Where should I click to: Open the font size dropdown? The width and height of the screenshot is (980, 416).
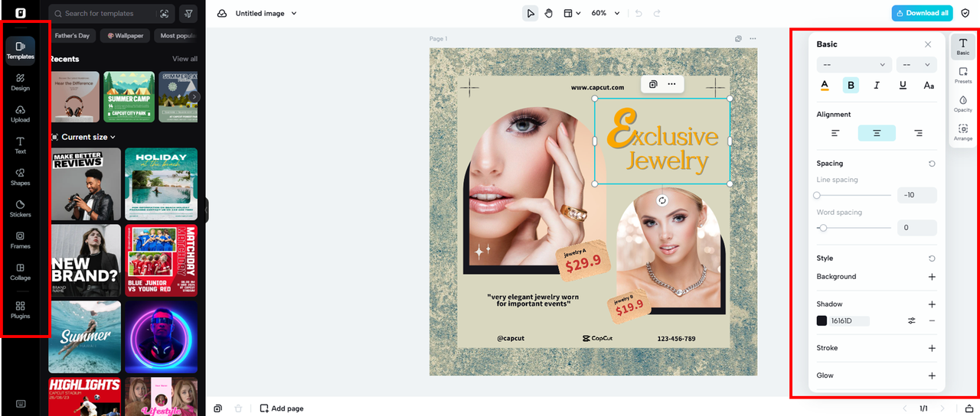coord(916,65)
